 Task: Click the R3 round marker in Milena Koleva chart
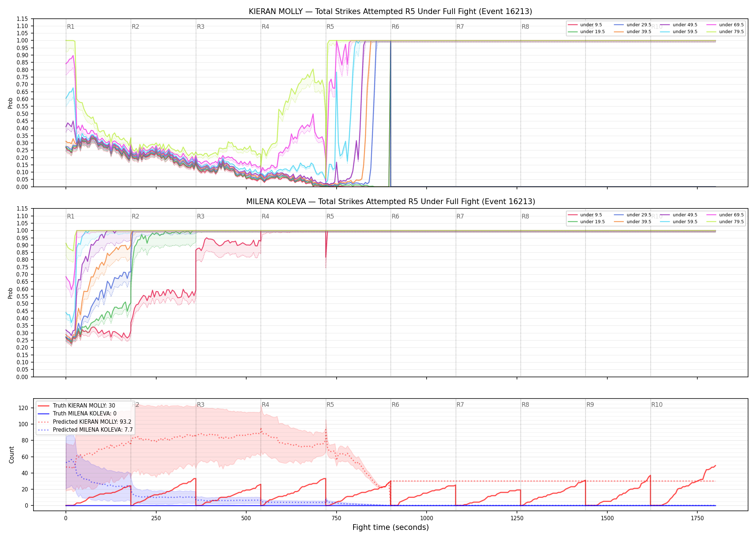(201, 216)
